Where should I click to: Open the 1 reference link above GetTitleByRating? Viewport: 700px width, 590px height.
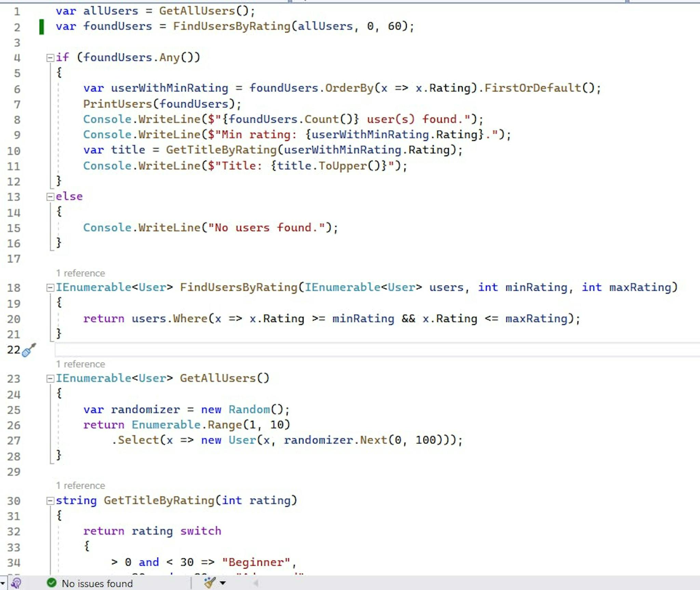tap(80, 485)
